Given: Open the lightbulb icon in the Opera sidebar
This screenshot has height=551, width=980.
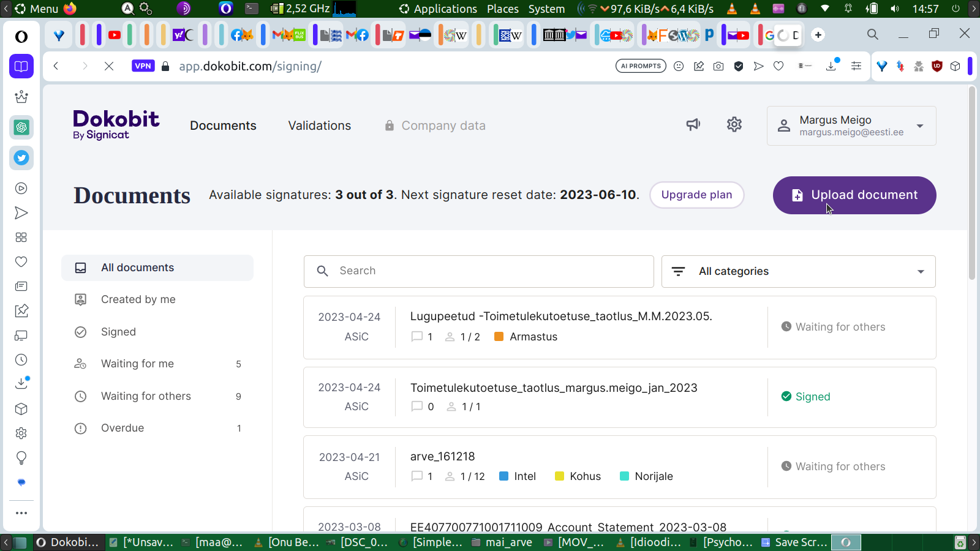Looking at the screenshot, I should (x=21, y=458).
